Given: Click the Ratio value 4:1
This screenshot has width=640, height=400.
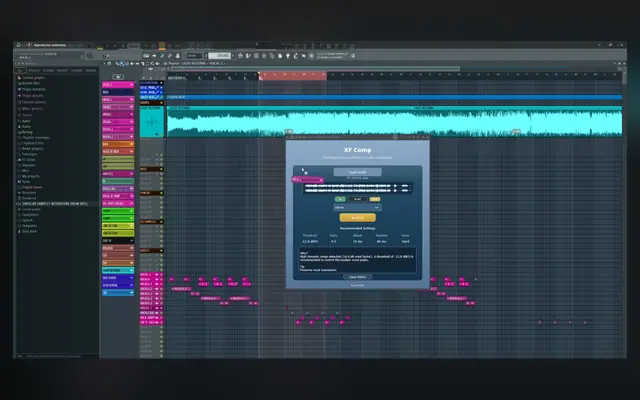Looking at the screenshot, I should click(x=333, y=242).
